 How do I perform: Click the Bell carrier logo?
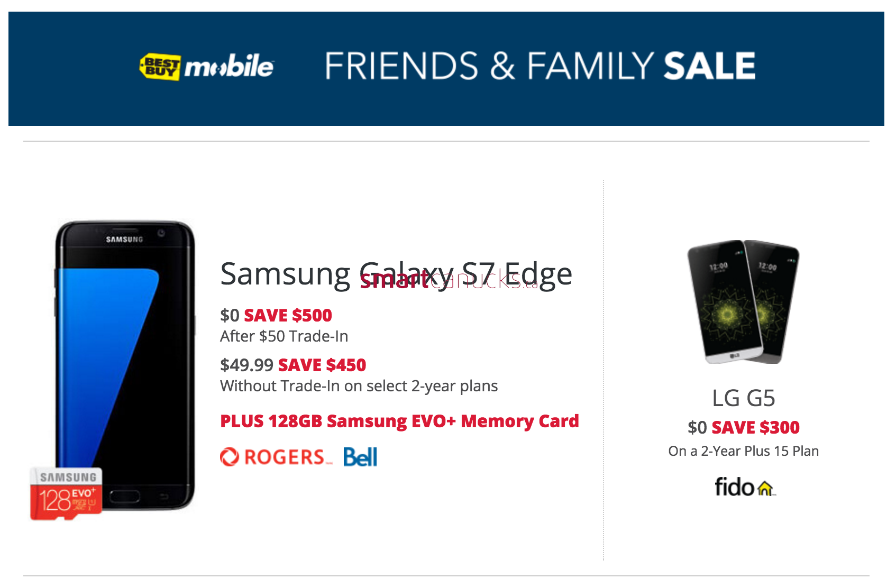coord(360,457)
